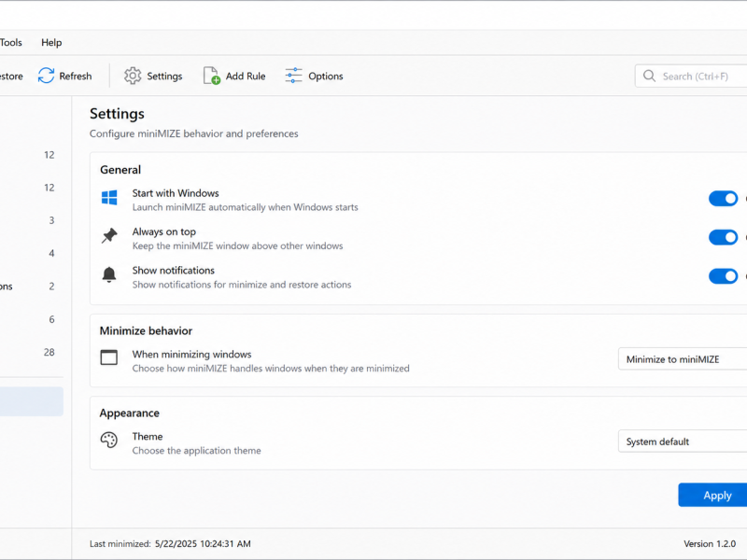The width and height of the screenshot is (747, 560).
Task: Click the window icon beside When minimizing windows
Action: pyautogui.click(x=109, y=357)
